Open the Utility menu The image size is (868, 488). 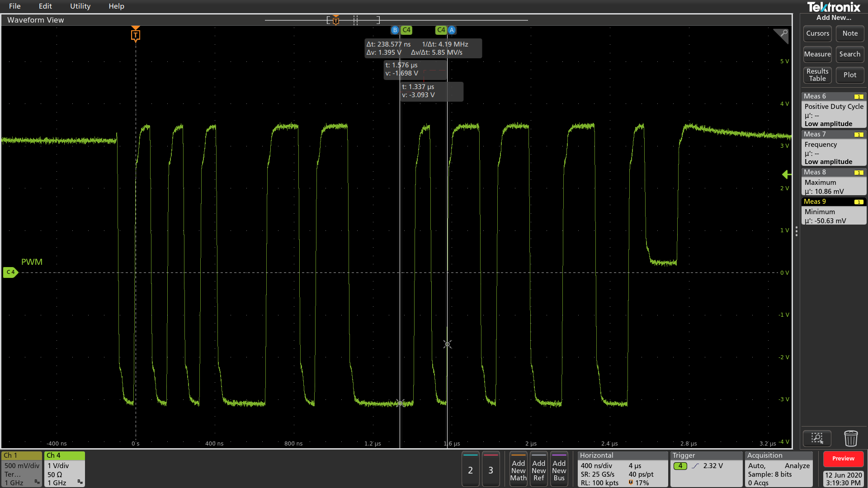(x=80, y=6)
